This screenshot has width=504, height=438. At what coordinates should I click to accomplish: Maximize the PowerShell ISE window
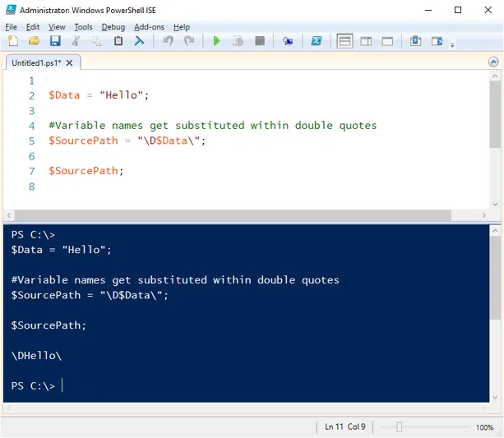(458, 10)
